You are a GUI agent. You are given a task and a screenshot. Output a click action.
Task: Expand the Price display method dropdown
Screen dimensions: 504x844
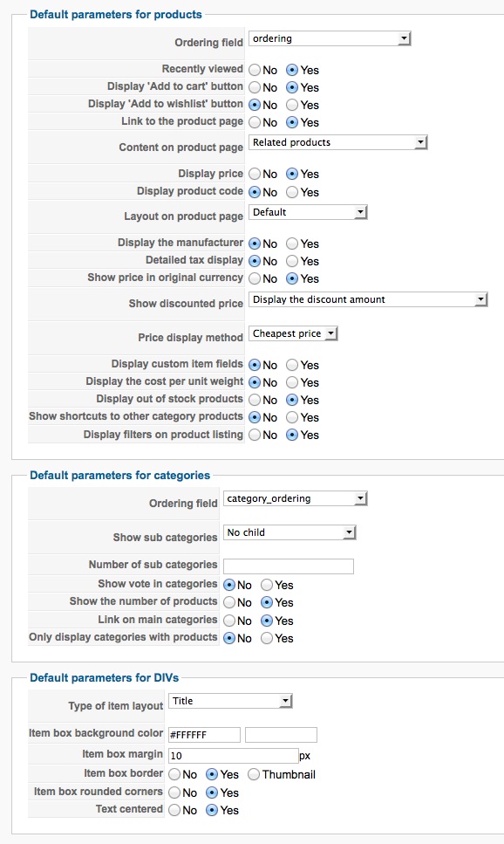tap(293, 333)
